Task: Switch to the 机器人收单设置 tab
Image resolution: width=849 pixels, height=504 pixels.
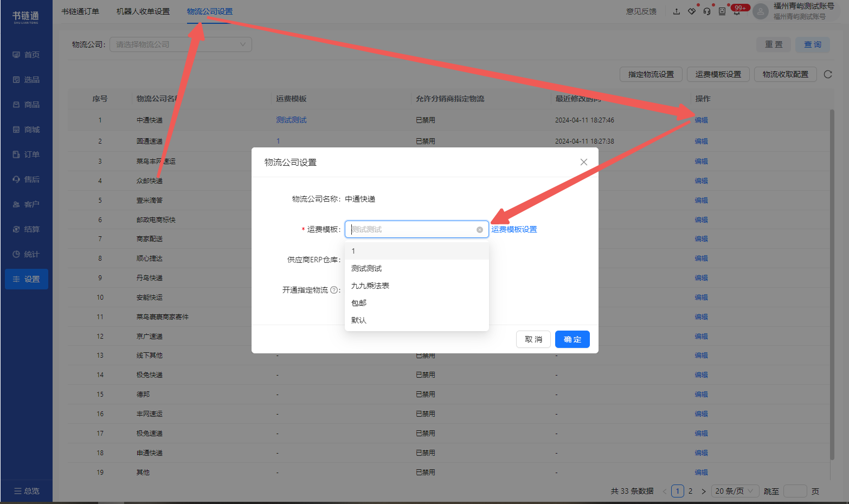Action: (143, 11)
